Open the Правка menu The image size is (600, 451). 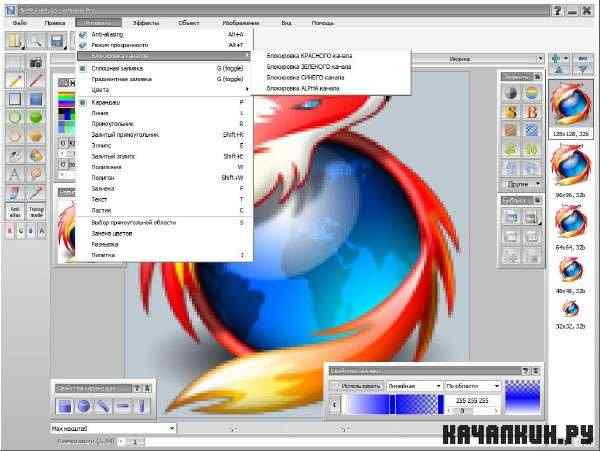click(x=55, y=23)
